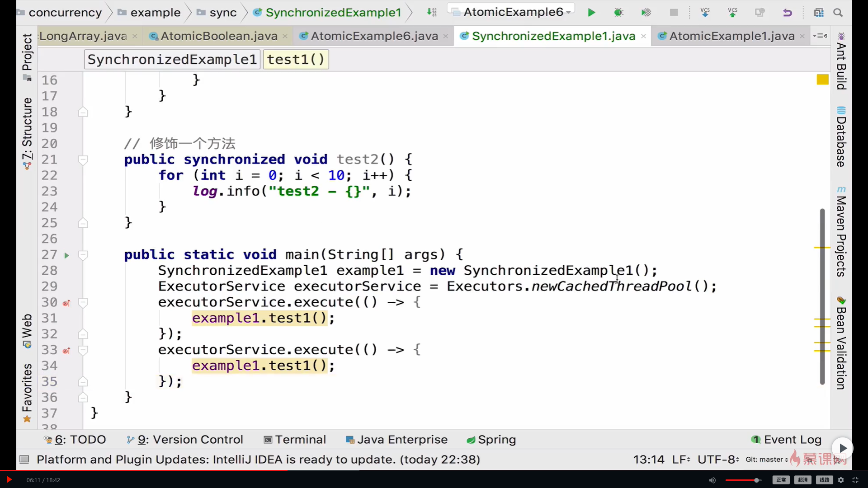
Task: Change the UTF-8 file encoding
Action: (x=718, y=460)
